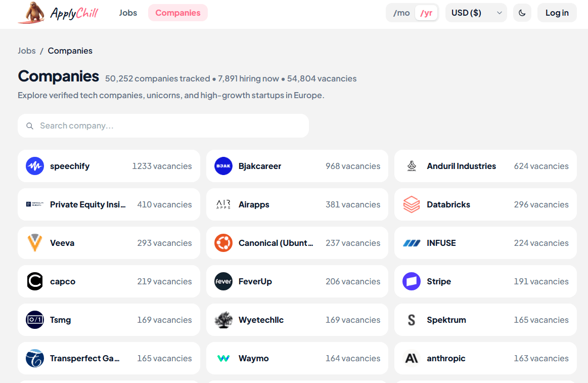588x383 pixels.
Task: Open Databricks via its red stack icon
Action: click(x=412, y=204)
